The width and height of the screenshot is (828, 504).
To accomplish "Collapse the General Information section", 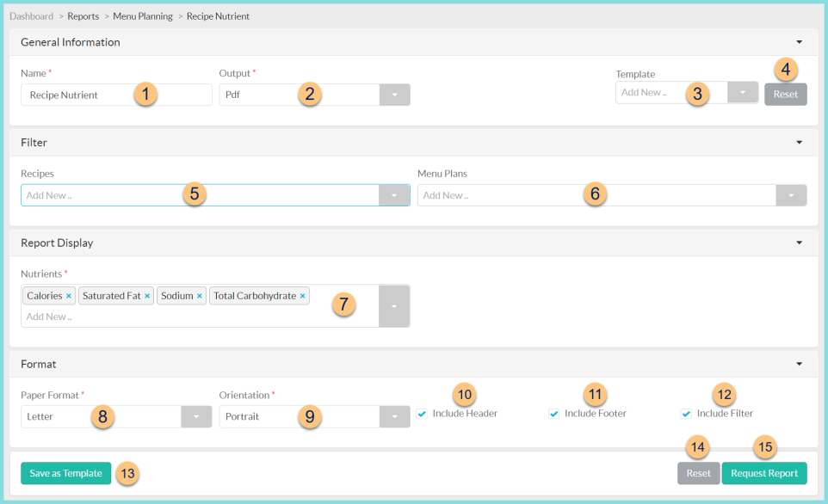I will (798, 41).
